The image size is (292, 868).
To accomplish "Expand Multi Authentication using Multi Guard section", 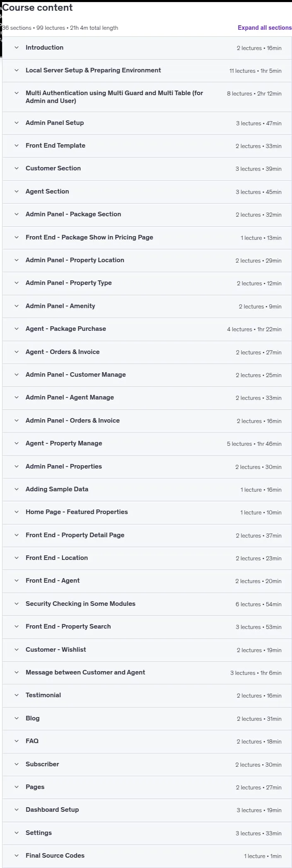I will click(x=147, y=97).
